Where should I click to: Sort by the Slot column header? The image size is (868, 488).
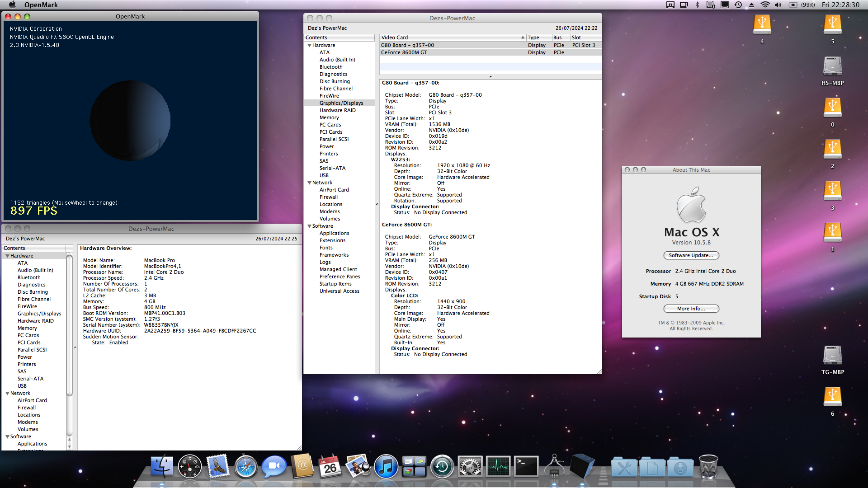[x=586, y=38]
